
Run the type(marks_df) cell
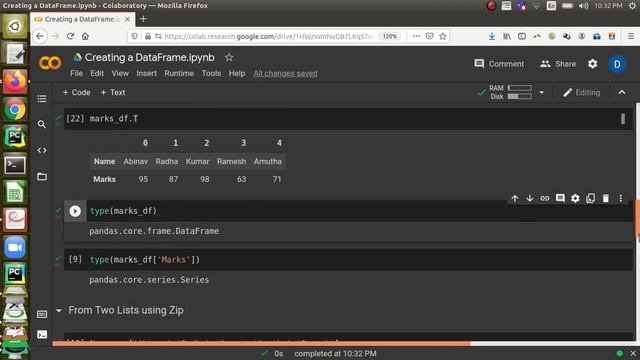click(75, 211)
